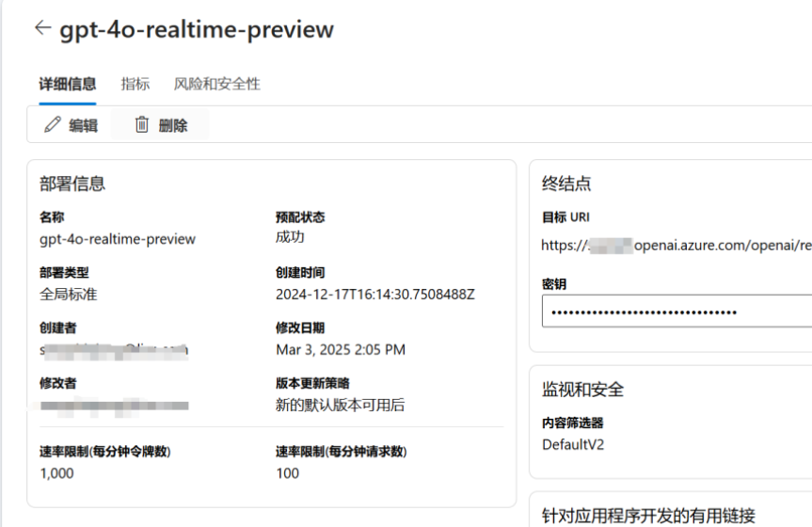This screenshot has width=812, height=527.
Task: Click the 针对应用程序开发的有用链接 heading
Action: (648, 516)
